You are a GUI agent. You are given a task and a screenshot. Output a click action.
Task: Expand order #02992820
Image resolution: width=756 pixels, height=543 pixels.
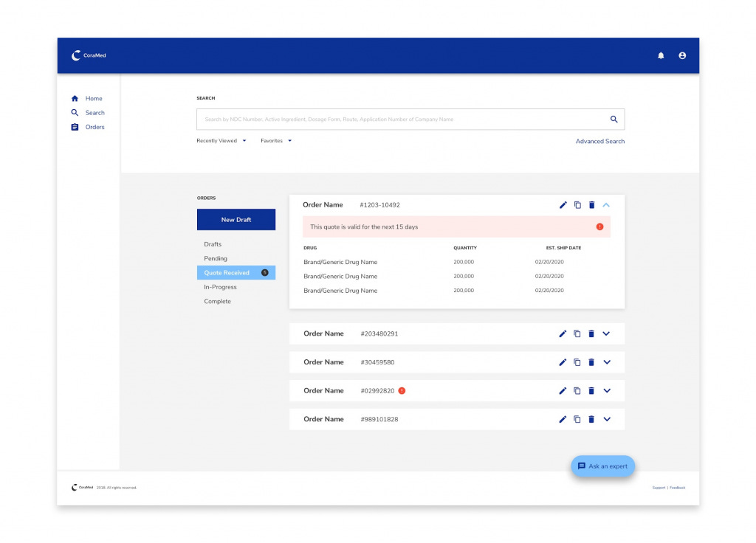[x=607, y=390]
